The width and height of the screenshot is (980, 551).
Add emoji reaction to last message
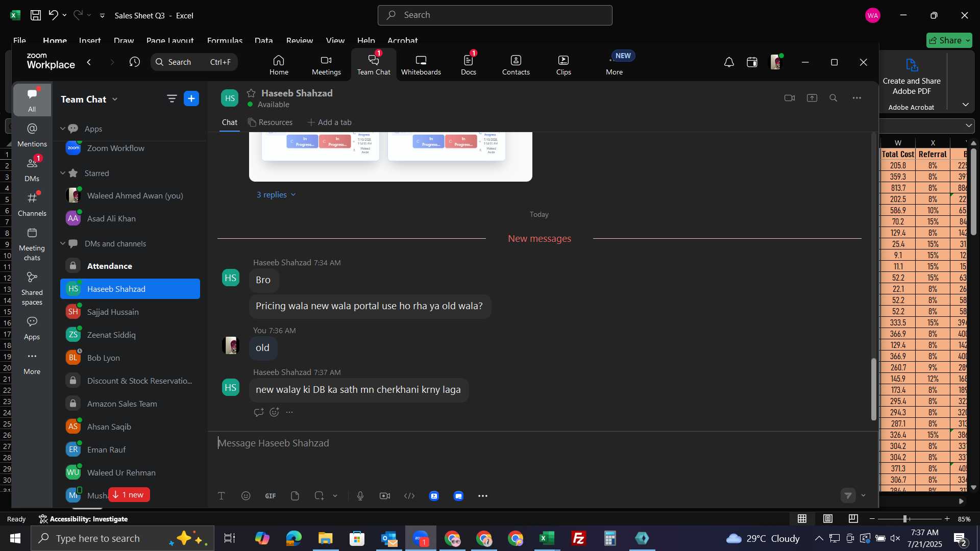[275, 412]
